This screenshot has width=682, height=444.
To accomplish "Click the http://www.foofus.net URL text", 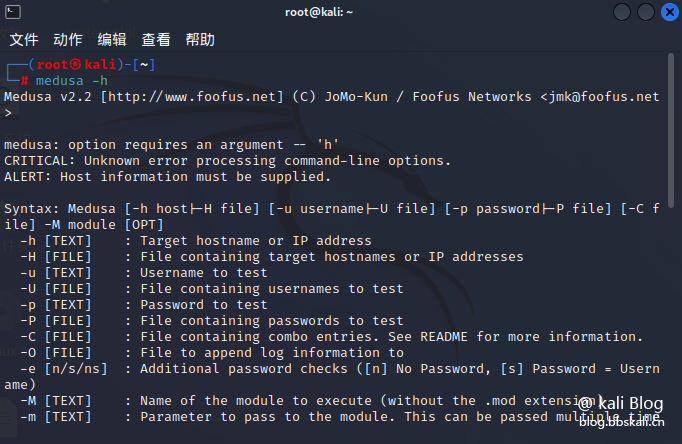I will (192, 97).
